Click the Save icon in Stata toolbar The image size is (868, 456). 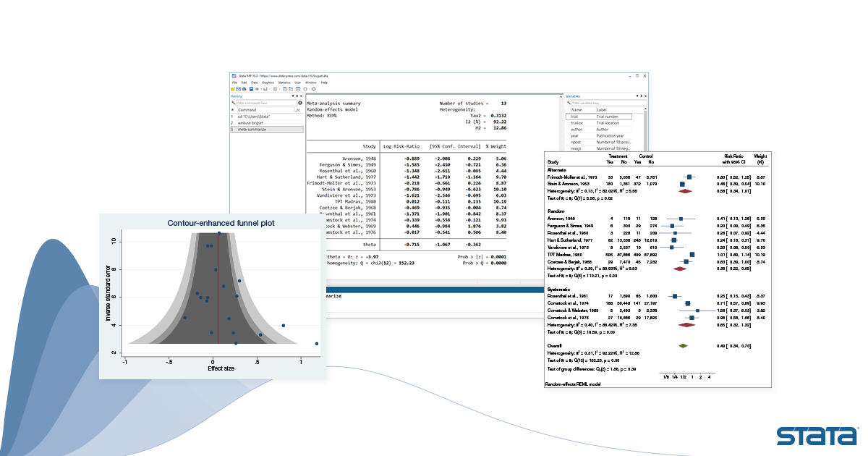[x=238, y=88]
